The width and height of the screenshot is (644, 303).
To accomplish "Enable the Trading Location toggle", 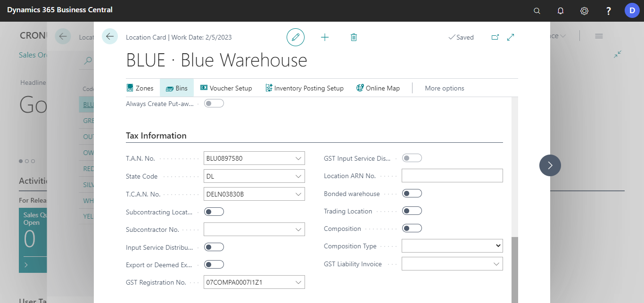I will point(412,210).
